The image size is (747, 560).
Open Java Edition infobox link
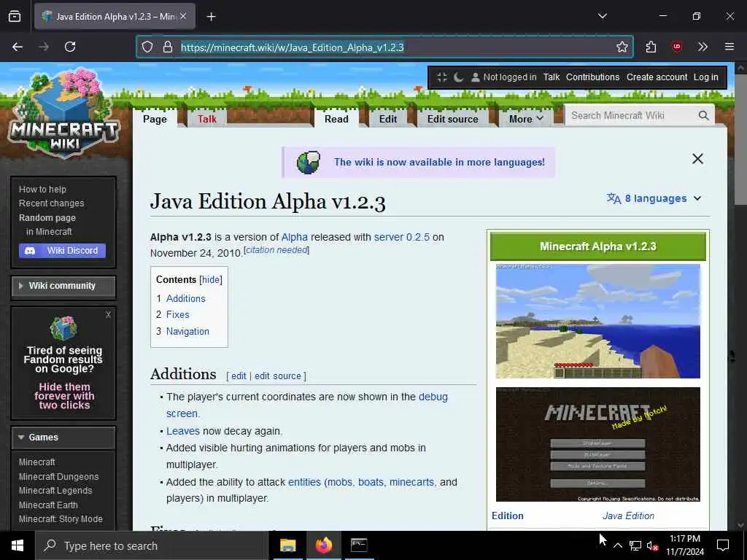click(628, 516)
